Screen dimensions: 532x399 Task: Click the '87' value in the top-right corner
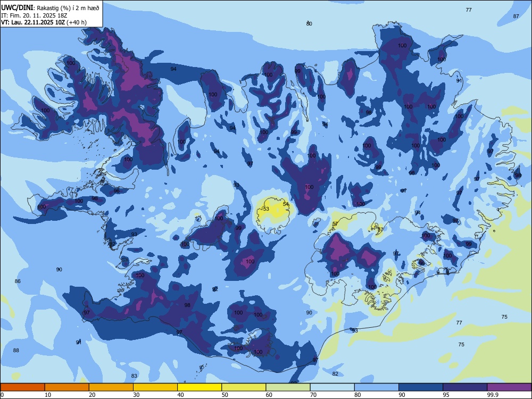[x=516, y=16]
